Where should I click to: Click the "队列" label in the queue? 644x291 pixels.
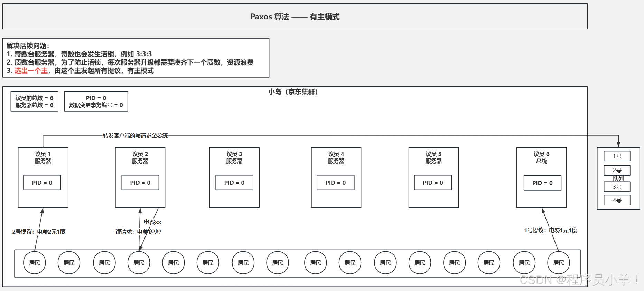[618, 178]
